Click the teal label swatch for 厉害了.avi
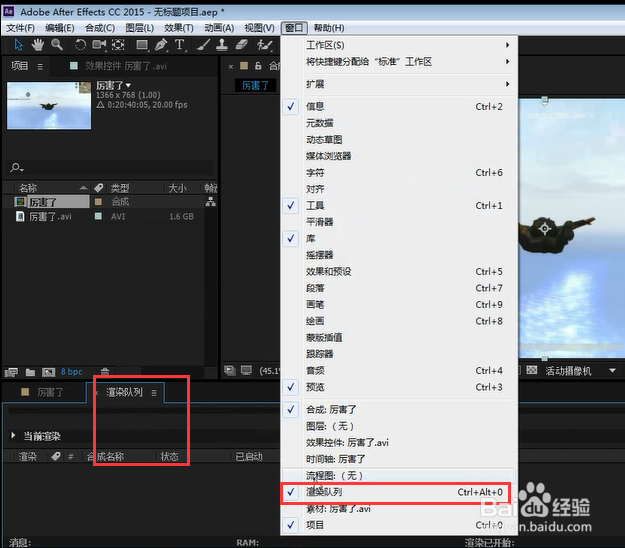The image size is (625, 548). coord(98,216)
